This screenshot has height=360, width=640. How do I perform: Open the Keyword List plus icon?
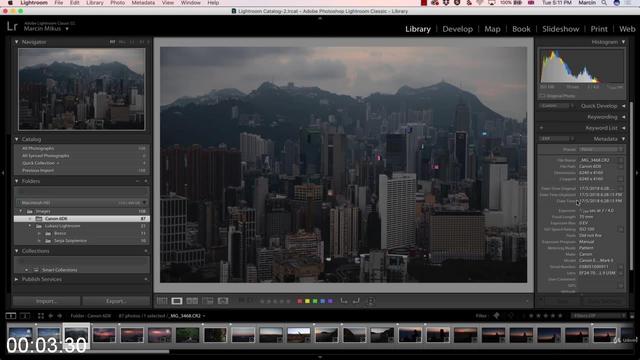(541, 128)
